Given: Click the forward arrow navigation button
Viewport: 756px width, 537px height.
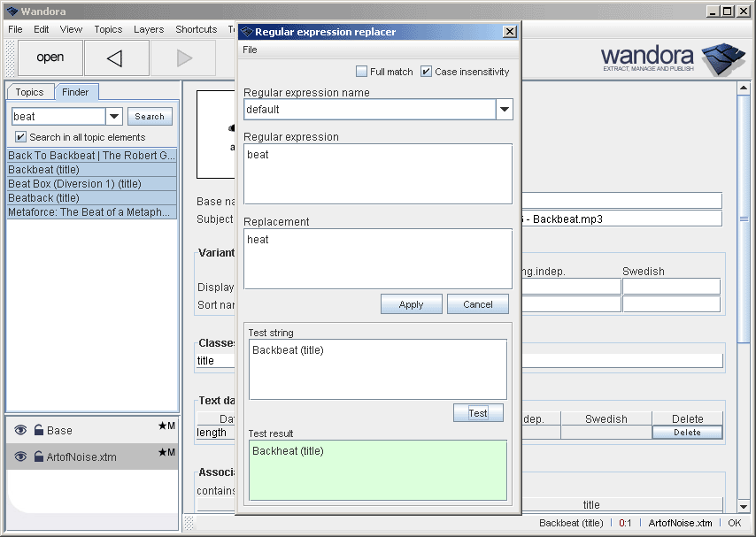Looking at the screenshot, I should pyautogui.click(x=183, y=58).
